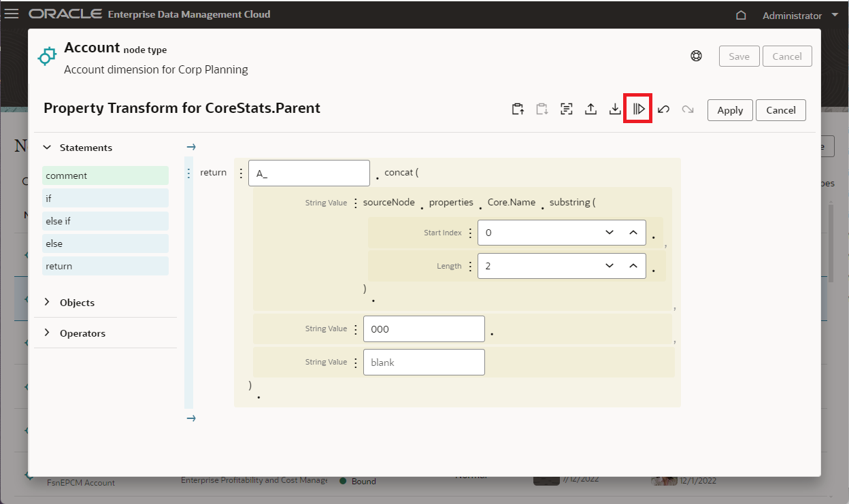Decrease the Length value
This screenshot has width=849, height=504.
coord(610,266)
